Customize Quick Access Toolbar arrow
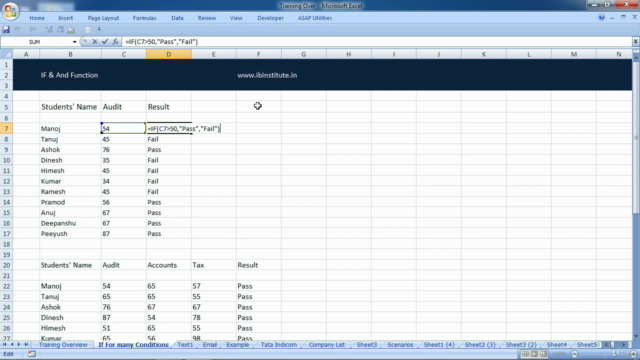Viewport: 640px width, 360px height. [x=99, y=29]
